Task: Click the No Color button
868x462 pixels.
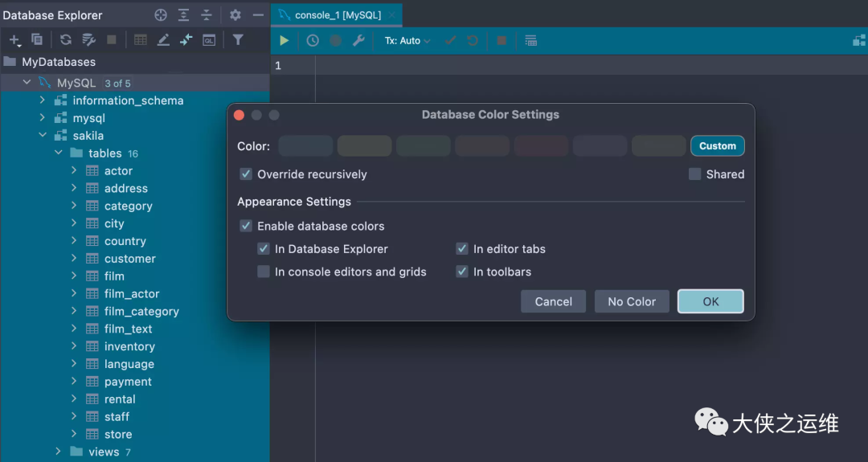Action: click(632, 301)
